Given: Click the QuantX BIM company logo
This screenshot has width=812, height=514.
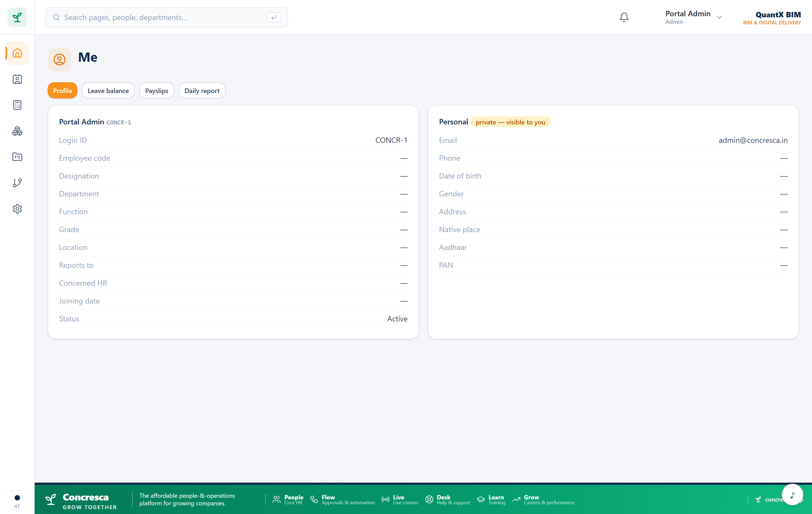Looking at the screenshot, I should point(772,18).
